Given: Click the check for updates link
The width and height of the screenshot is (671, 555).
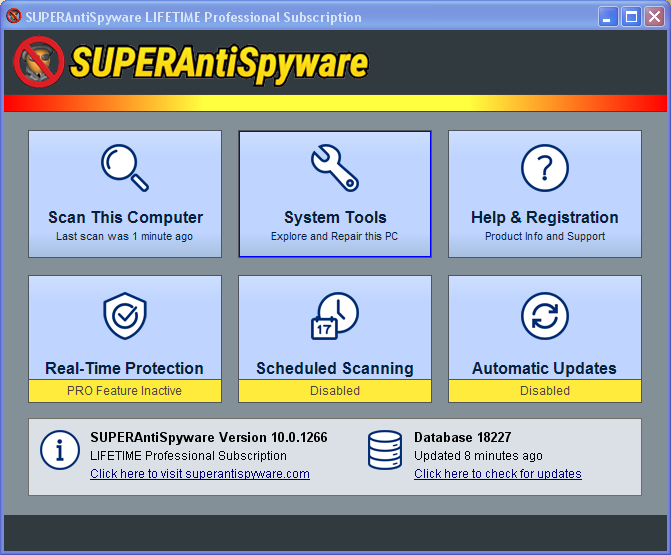Looking at the screenshot, I should 498,474.
